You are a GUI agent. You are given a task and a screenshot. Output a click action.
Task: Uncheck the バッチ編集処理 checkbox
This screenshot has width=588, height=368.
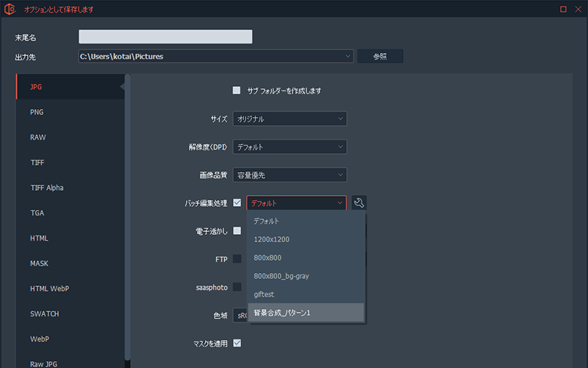(237, 203)
